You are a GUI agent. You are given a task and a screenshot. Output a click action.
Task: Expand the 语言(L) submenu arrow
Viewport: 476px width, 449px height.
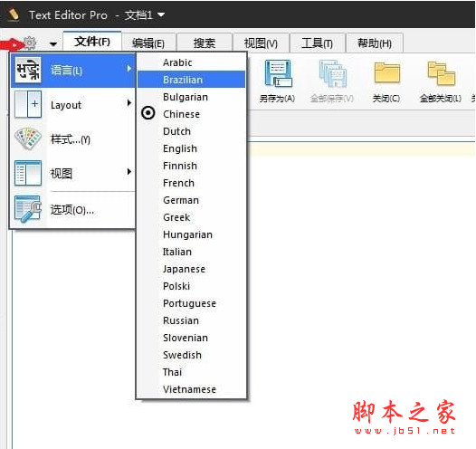pyautogui.click(x=129, y=68)
